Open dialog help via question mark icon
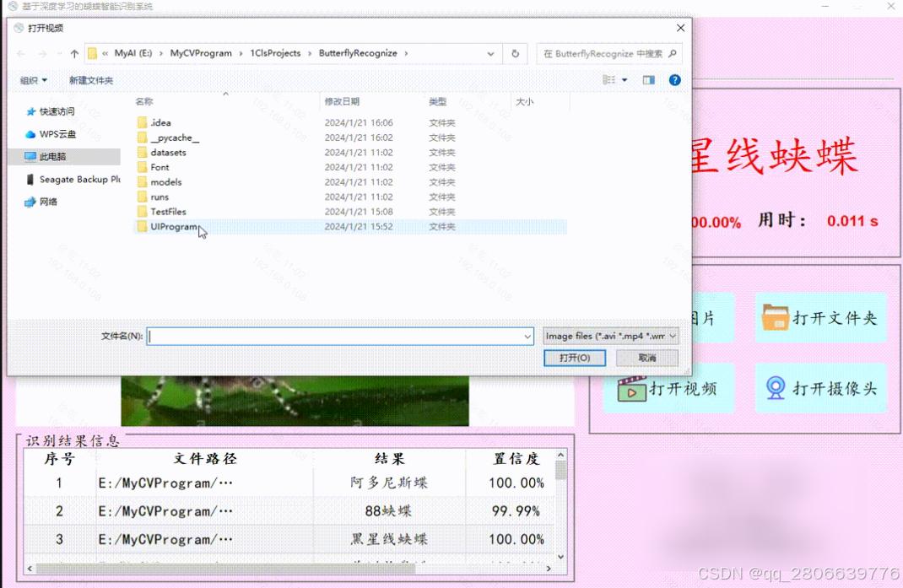The image size is (903, 588). (x=674, y=80)
